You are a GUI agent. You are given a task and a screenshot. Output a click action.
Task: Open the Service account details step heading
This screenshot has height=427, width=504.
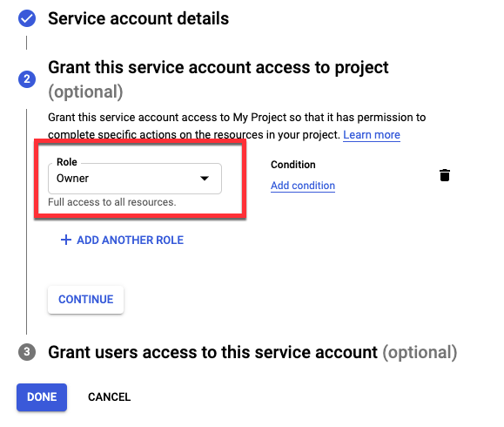(138, 18)
